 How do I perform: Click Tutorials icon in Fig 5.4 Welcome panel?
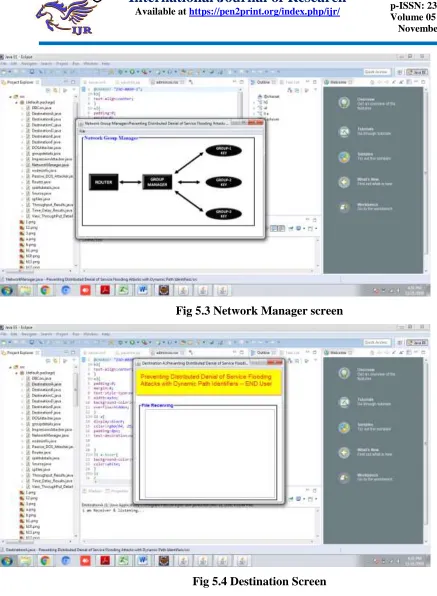point(344,402)
